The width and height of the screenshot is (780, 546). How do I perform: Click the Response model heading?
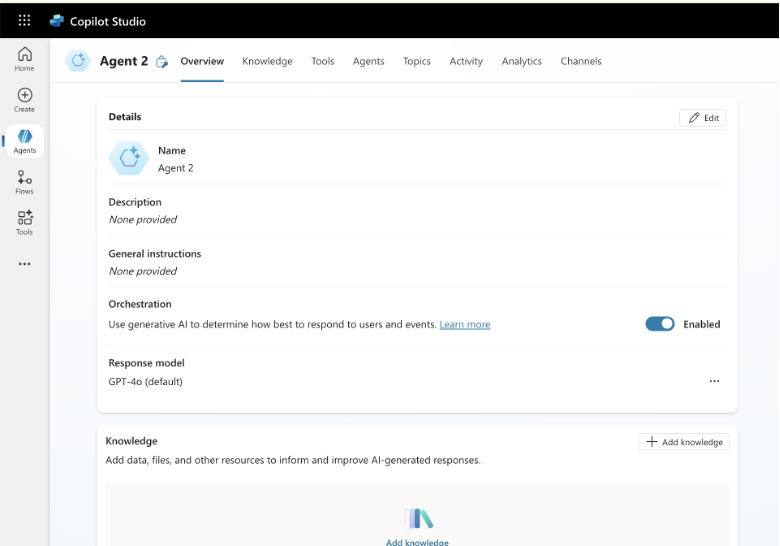click(x=146, y=363)
